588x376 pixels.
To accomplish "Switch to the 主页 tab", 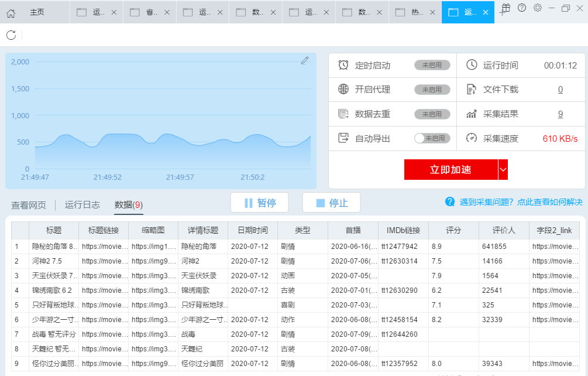I will 37,12.
